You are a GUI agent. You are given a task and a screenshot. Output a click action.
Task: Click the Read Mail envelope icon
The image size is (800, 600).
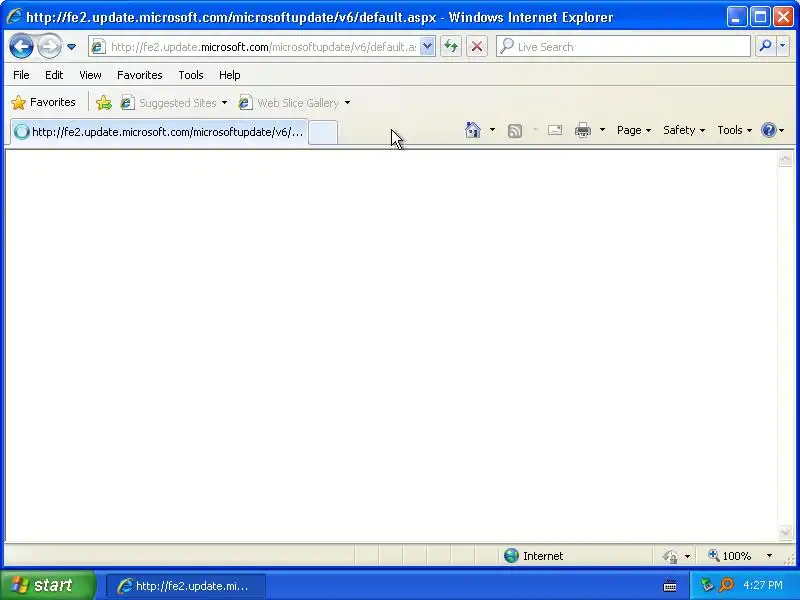pos(555,130)
